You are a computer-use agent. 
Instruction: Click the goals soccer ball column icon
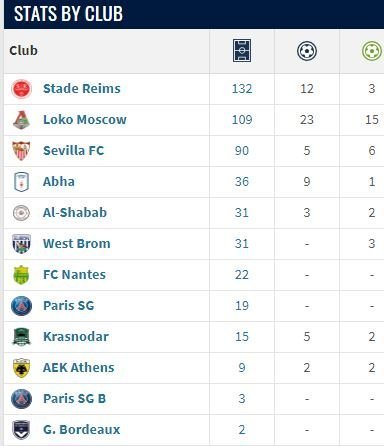tap(307, 51)
